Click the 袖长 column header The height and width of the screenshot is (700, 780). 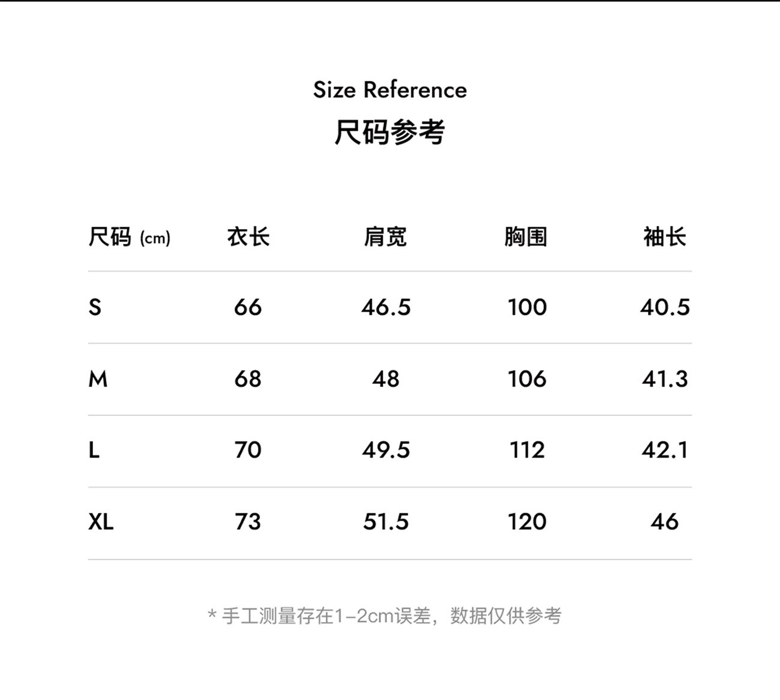click(x=664, y=237)
